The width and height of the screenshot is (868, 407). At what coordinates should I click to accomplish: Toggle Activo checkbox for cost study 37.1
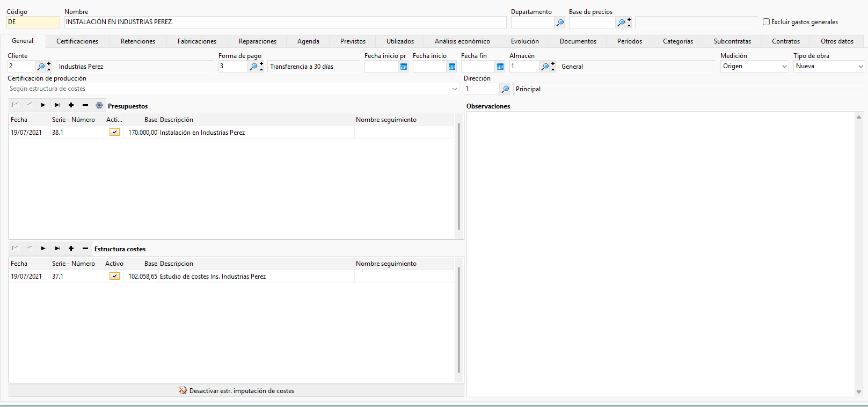pyautogui.click(x=114, y=276)
